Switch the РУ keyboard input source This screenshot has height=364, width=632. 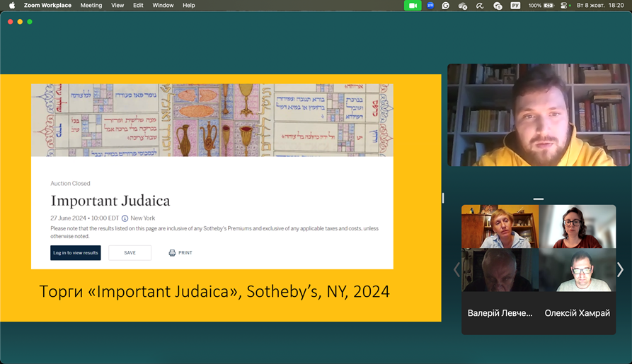[x=515, y=5]
